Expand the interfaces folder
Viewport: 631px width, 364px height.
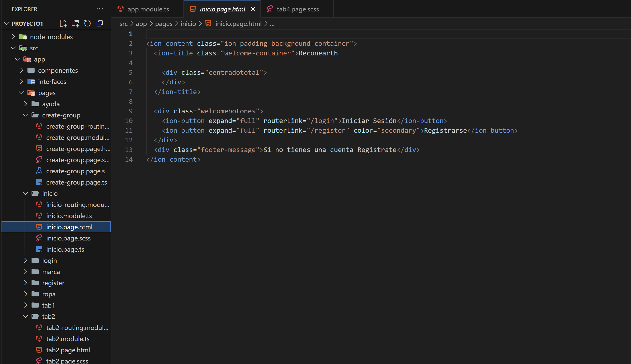click(22, 82)
